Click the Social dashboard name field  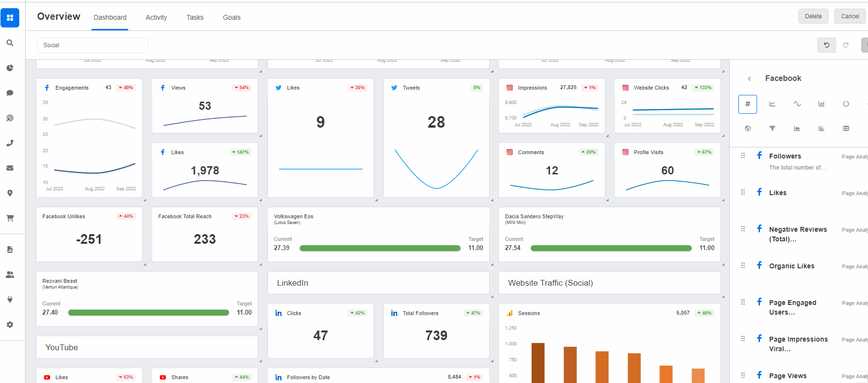click(93, 45)
